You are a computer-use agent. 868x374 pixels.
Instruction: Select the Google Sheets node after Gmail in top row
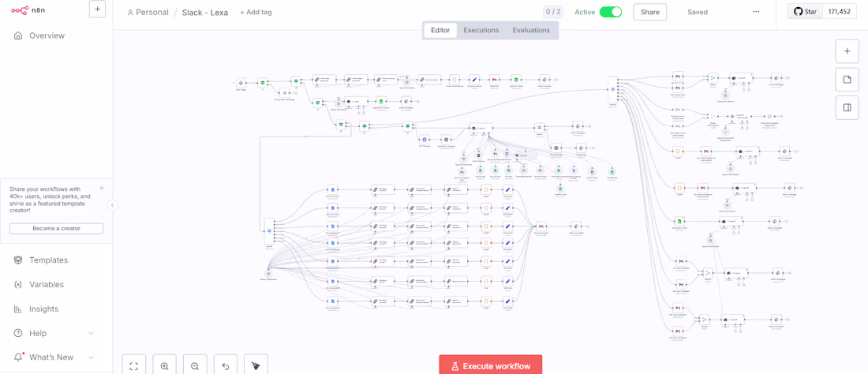coord(516,80)
